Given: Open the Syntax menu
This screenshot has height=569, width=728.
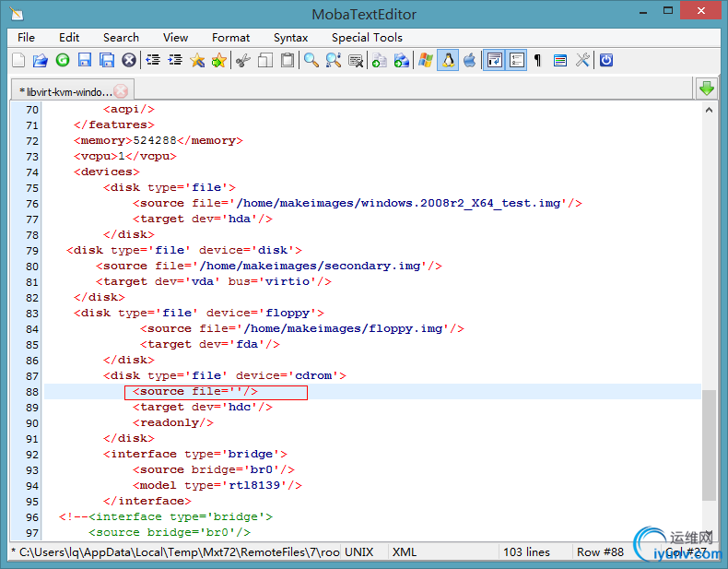Looking at the screenshot, I should pos(290,38).
